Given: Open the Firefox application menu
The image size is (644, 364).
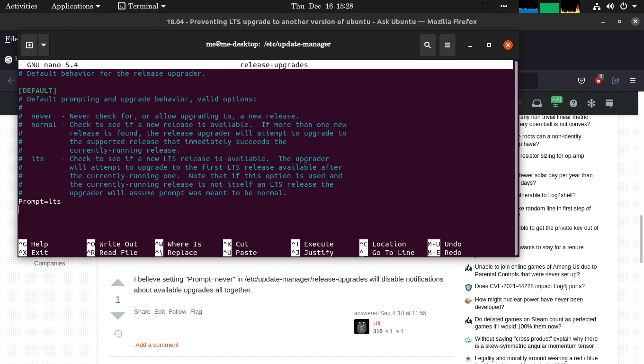Looking at the screenshot, I should 632,81.
